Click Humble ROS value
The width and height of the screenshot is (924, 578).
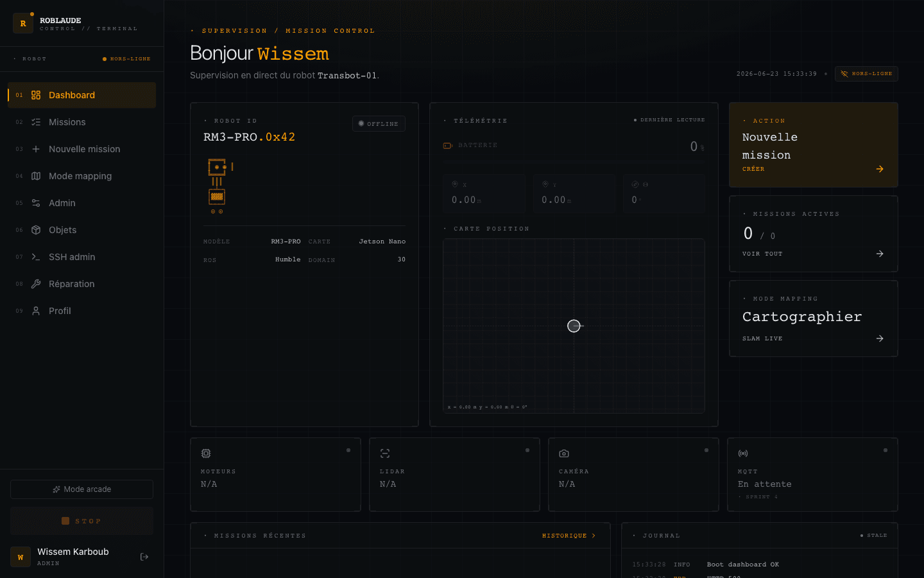(x=288, y=259)
